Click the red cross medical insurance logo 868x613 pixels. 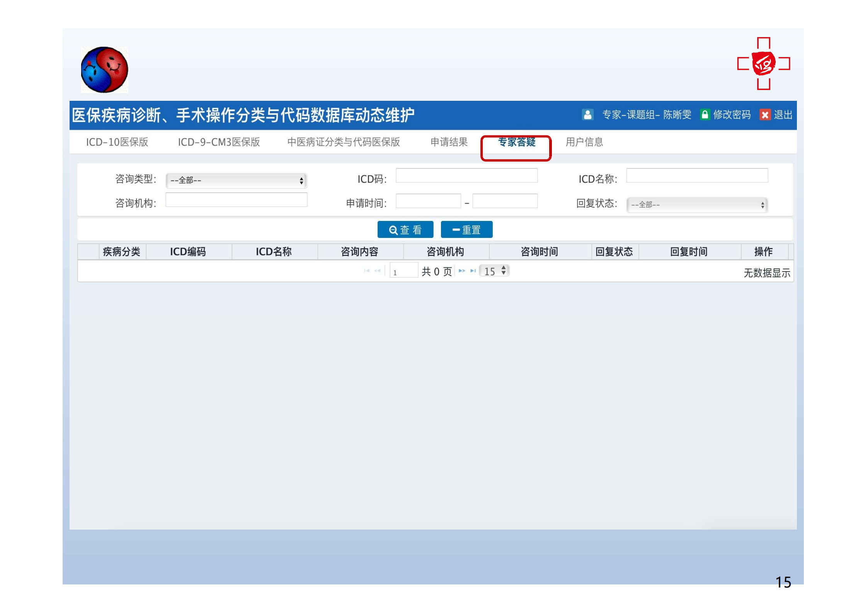click(x=763, y=64)
